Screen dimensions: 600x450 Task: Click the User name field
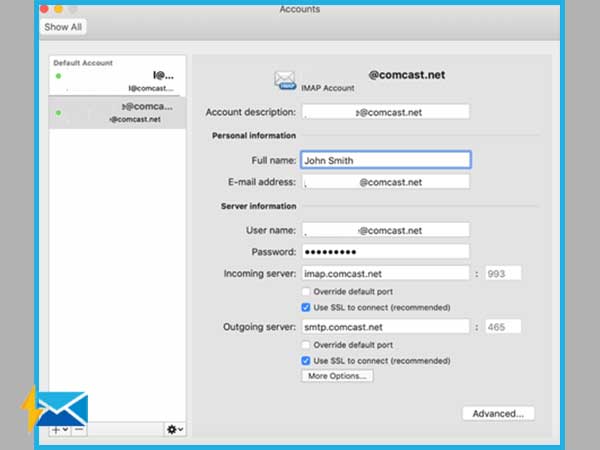(x=385, y=230)
